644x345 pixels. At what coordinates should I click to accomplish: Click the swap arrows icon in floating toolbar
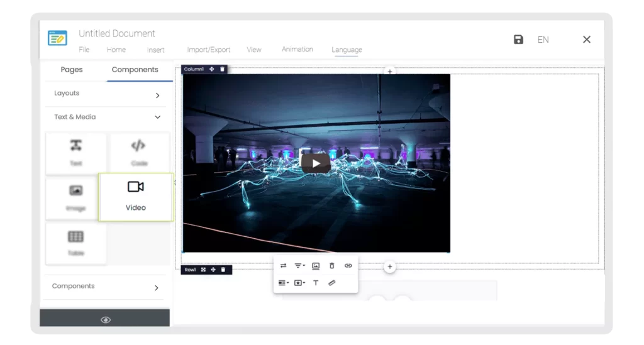tap(284, 266)
